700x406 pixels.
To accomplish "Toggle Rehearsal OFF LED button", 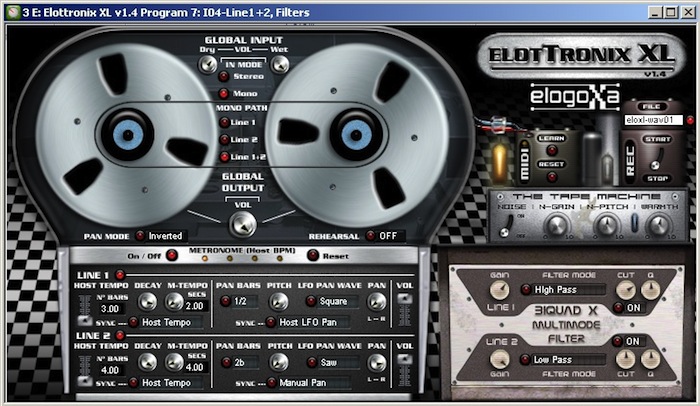I will click(370, 236).
